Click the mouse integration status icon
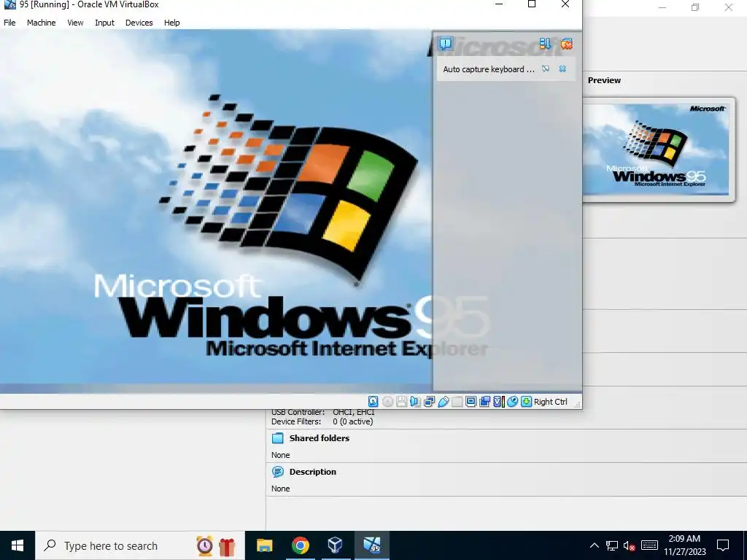The width and height of the screenshot is (747, 560). point(512,402)
